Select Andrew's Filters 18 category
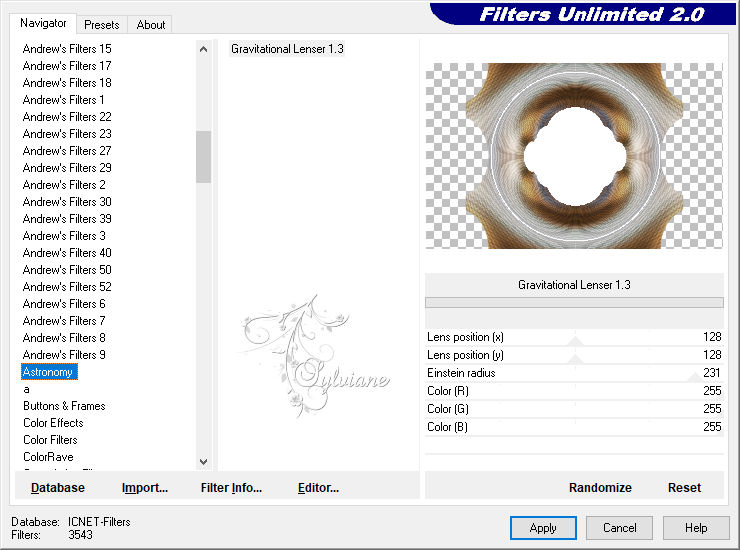This screenshot has width=740, height=550. (67, 83)
